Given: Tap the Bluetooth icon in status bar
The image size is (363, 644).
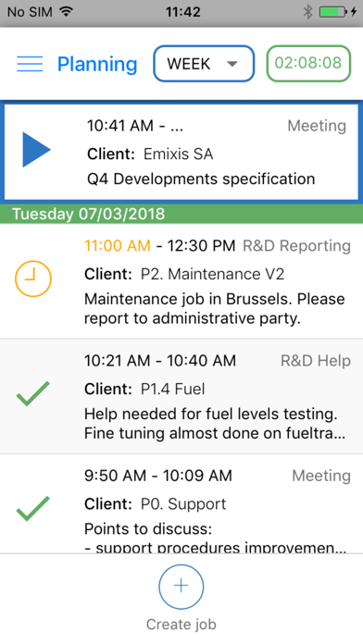Looking at the screenshot, I should pos(308,12).
